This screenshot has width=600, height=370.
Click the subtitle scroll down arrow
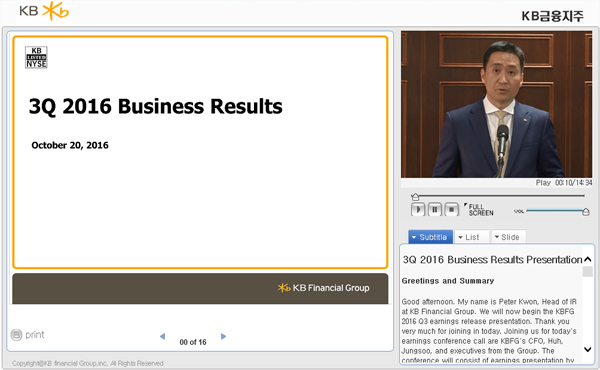click(587, 349)
